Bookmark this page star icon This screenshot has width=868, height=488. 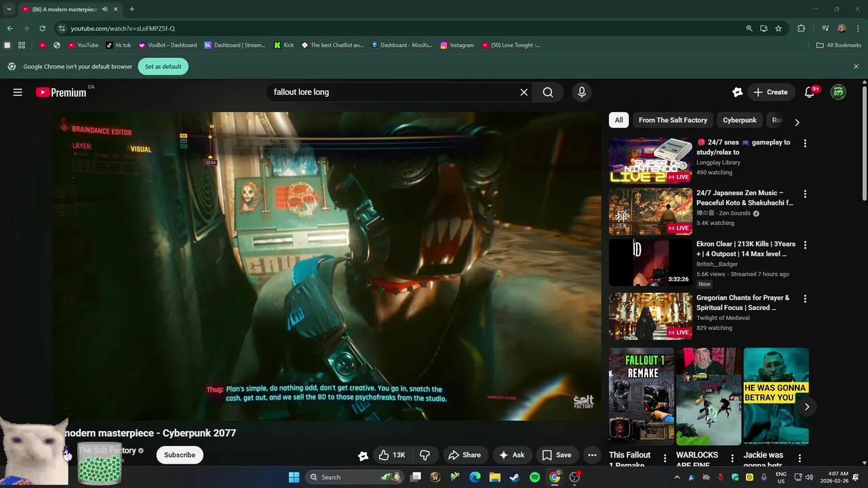tap(778, 28)
